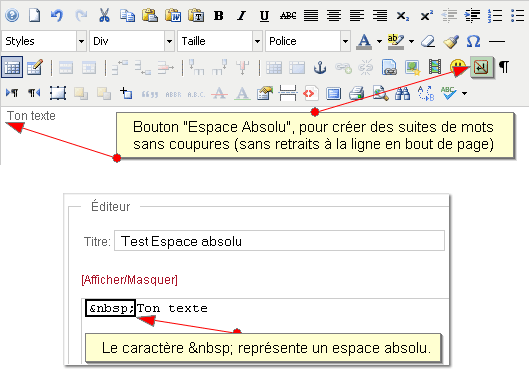The height and width of the screenshot is (376, 529).
Task: Insert special character Omega
Action: point(473,41)
